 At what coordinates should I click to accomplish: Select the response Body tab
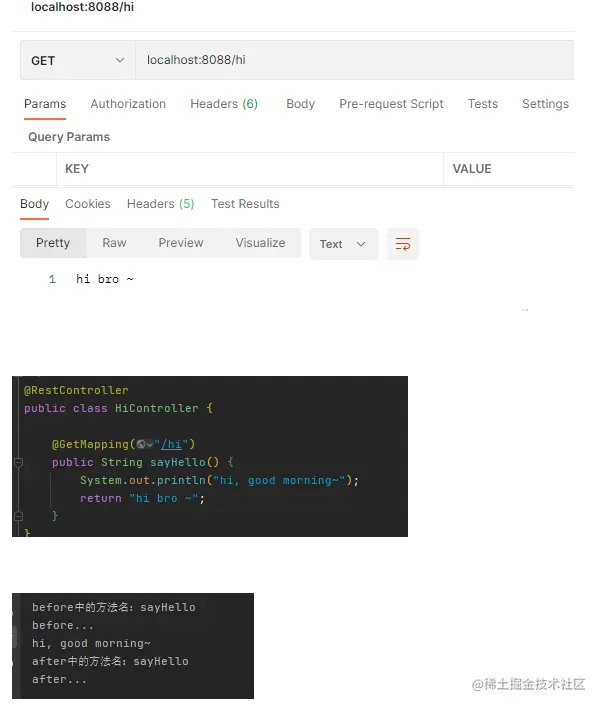pyautogui.click(x=34, y=204)
